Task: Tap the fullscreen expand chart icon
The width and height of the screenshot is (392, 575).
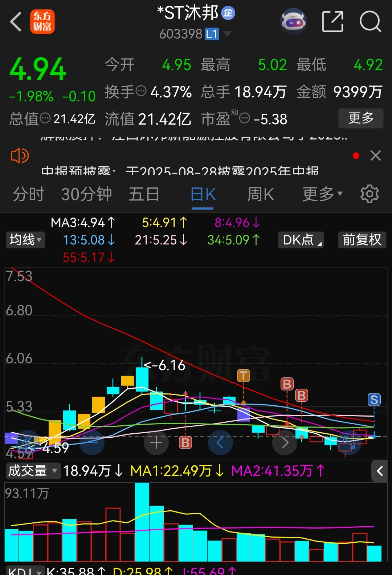Action: tap(349, 442)
